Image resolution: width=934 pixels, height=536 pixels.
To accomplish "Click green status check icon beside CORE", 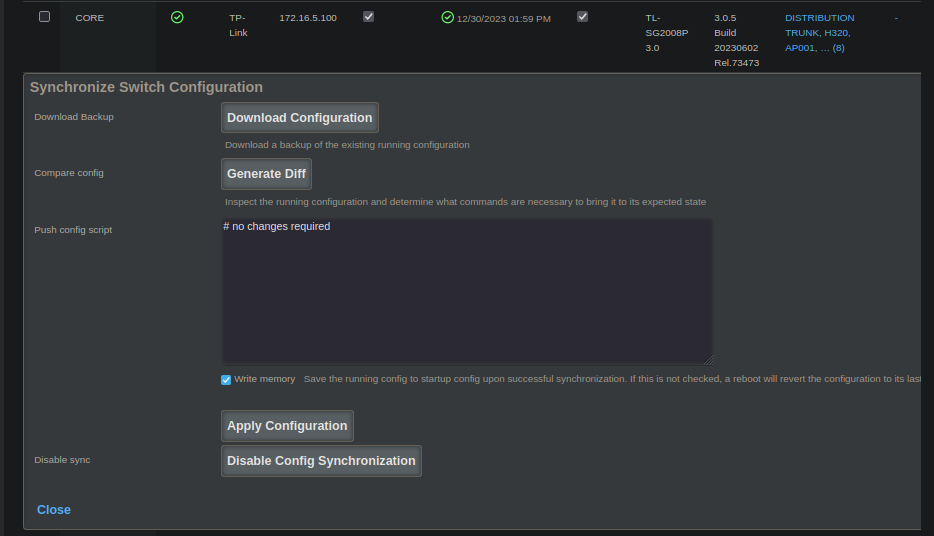I will [177, 17].
